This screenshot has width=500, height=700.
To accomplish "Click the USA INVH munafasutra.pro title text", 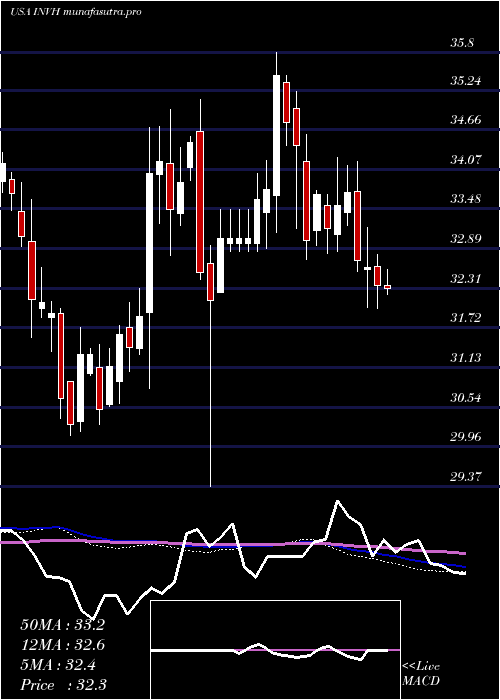I will [76, 12].
